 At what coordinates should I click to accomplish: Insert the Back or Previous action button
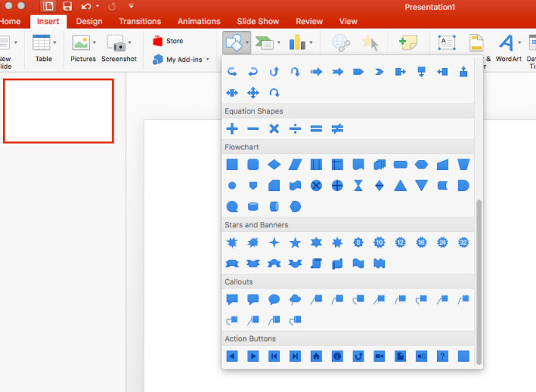tap(232, 356)
